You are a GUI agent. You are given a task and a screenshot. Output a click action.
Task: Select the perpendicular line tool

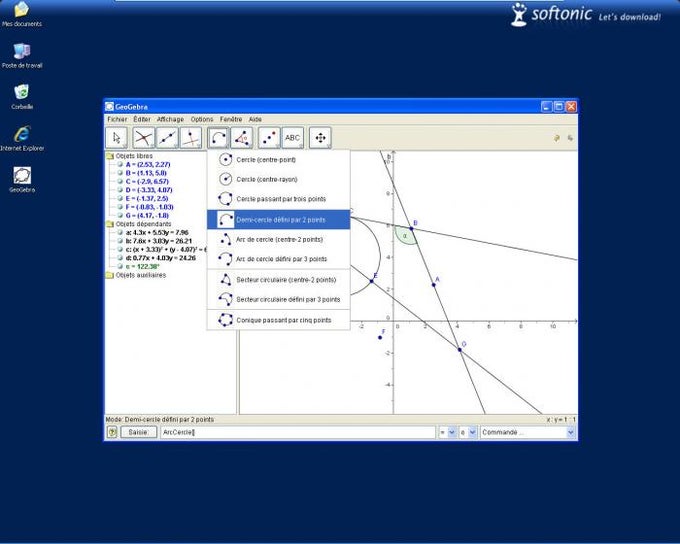point(191,138)
